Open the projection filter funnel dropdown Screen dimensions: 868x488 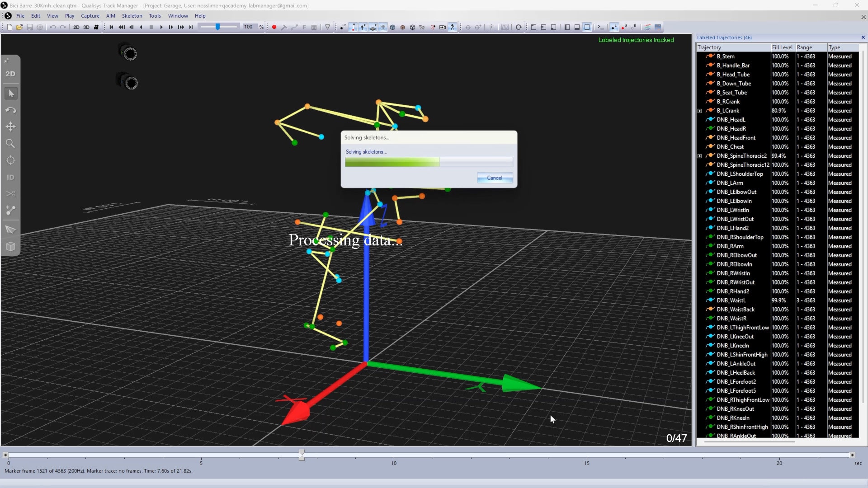tap(328, 27)
